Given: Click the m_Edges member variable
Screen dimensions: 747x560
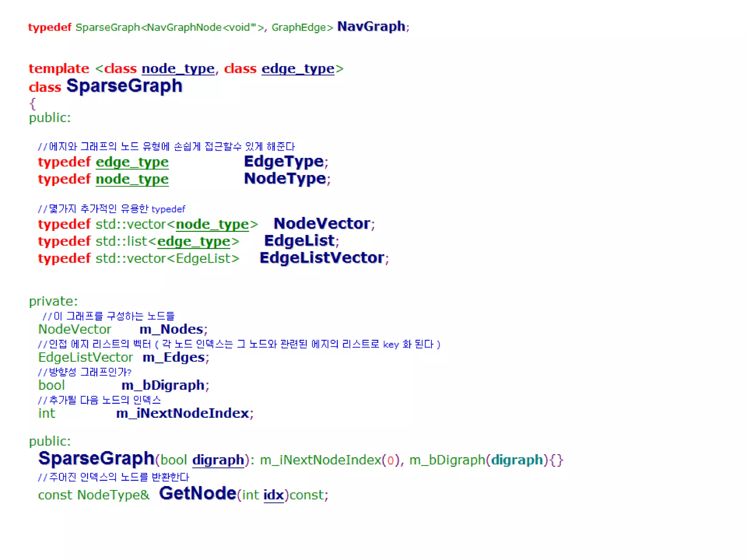Looking at the screenshot, I should click(173, 357).
